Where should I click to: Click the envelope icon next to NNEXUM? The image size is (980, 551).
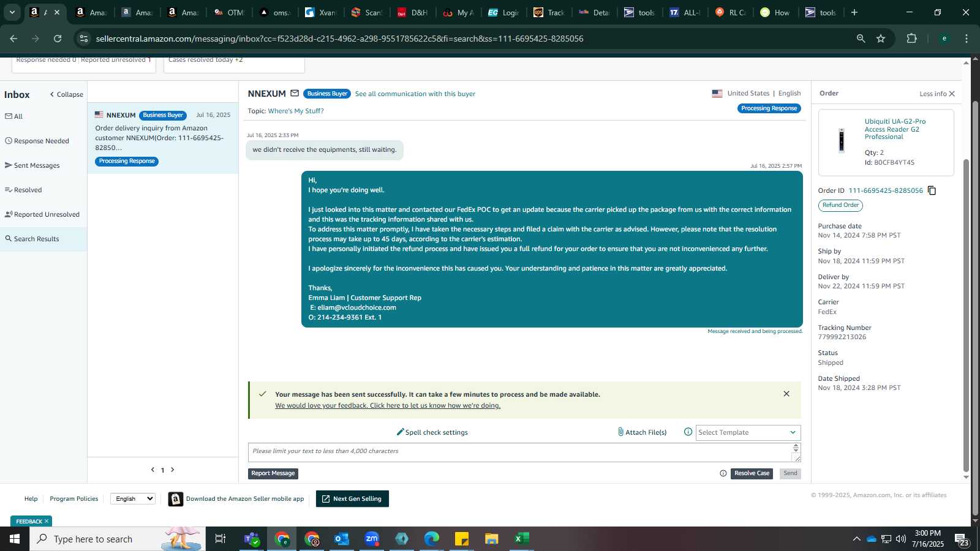point(295,94)
